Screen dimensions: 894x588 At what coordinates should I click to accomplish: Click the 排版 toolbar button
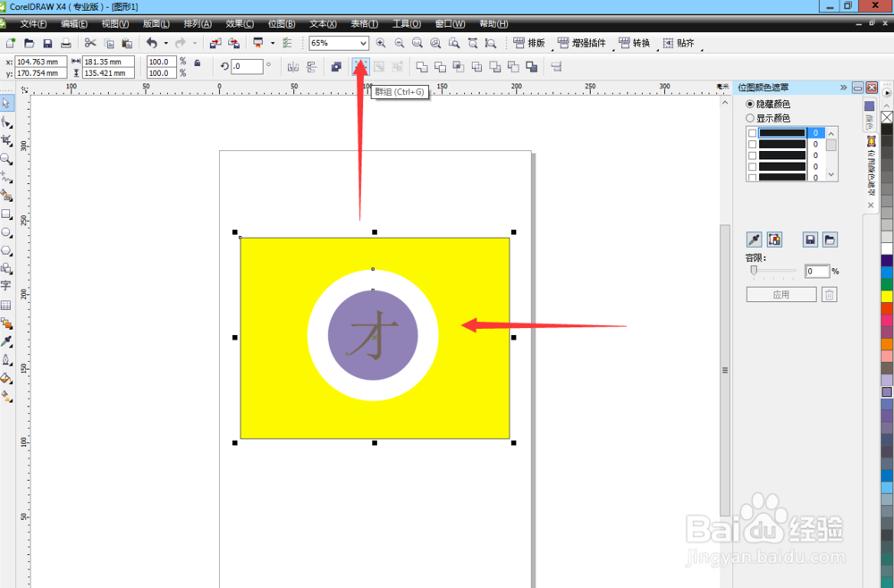[529, 43]
